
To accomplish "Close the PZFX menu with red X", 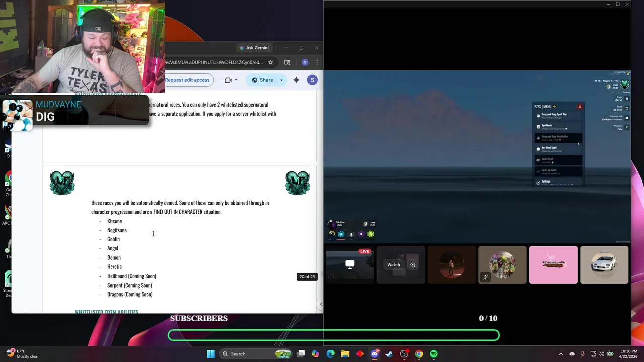I will pos(580,107).
